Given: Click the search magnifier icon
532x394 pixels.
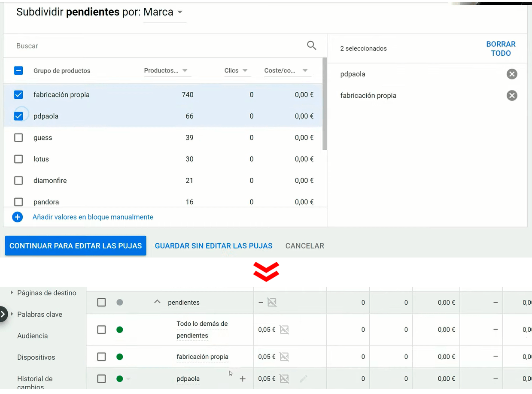Looking at the screenshot, I should [311, 45].
